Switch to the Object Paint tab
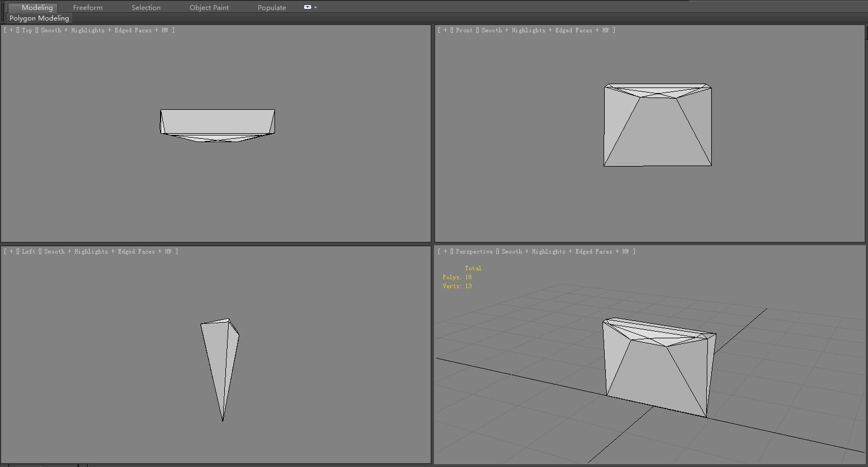The width and height of the screenshot is (868, 467). [x=209, y=7]
